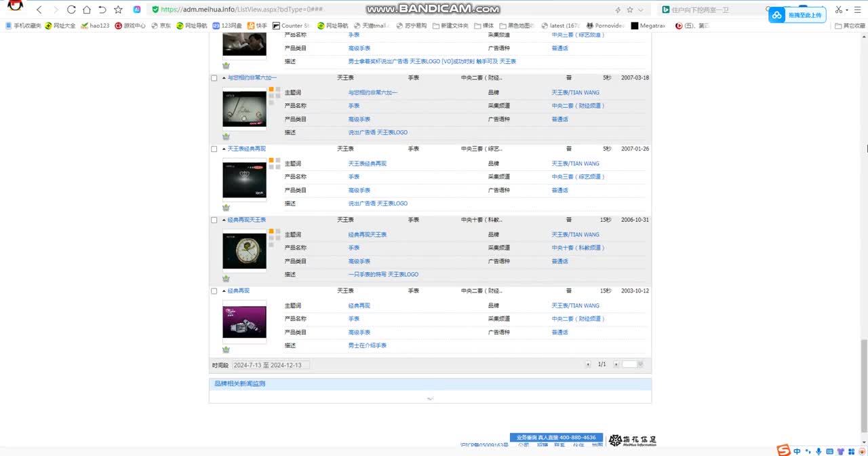Open the 新建文件夹 bookmarks folder
Screen dimensions: 868x456
[450, 26]
